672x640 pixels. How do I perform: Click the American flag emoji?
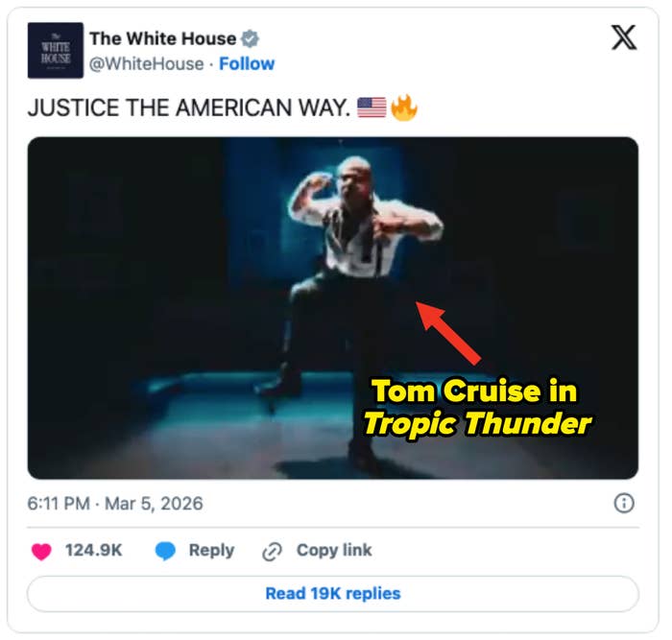pos(372,107)
